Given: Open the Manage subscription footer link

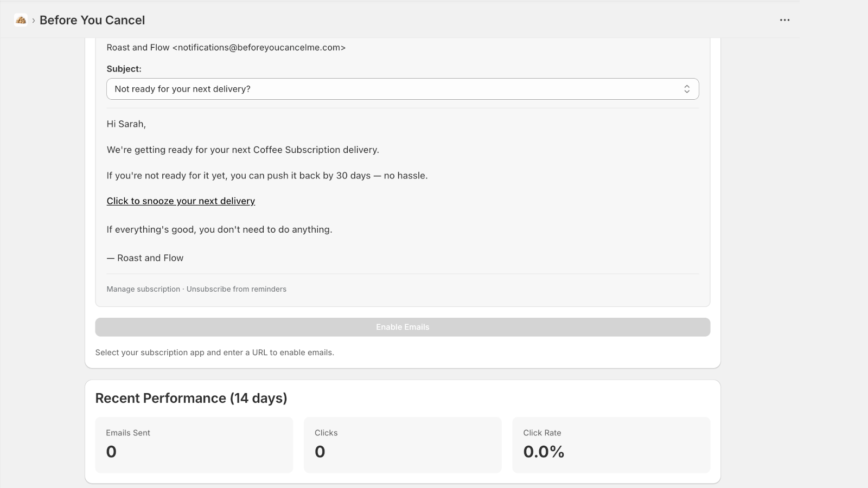Looking at the screenshot, I should 143,289.
